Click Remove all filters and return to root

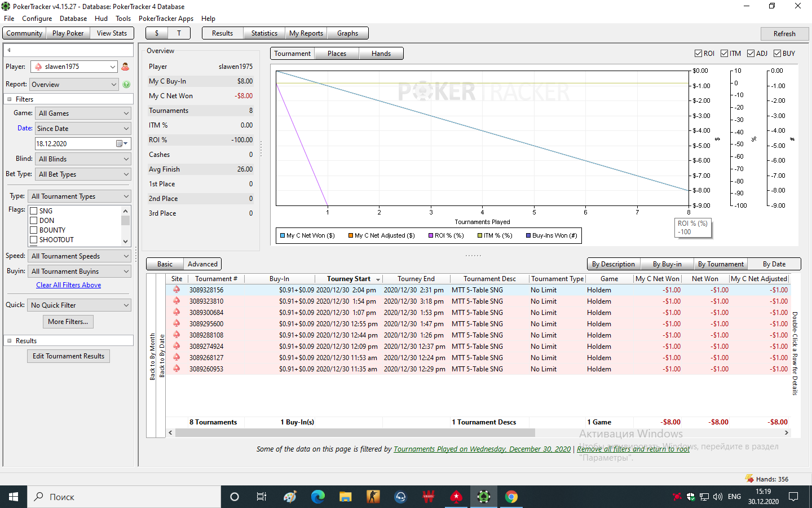(633, 449)
